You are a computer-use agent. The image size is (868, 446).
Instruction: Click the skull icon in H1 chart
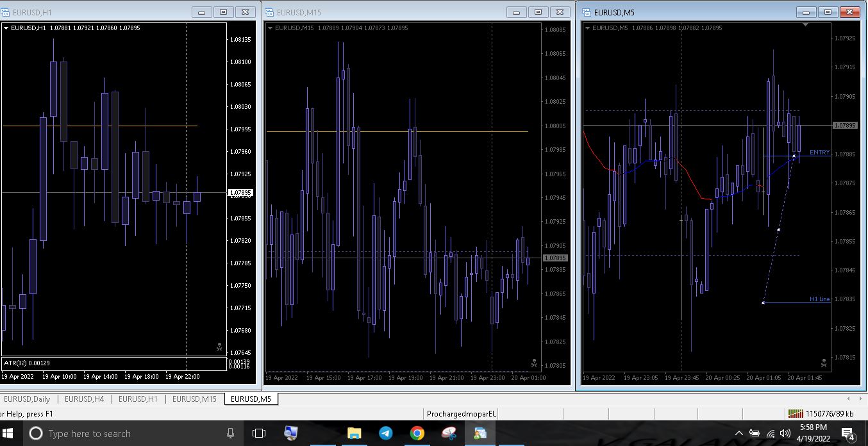point(219,347)
